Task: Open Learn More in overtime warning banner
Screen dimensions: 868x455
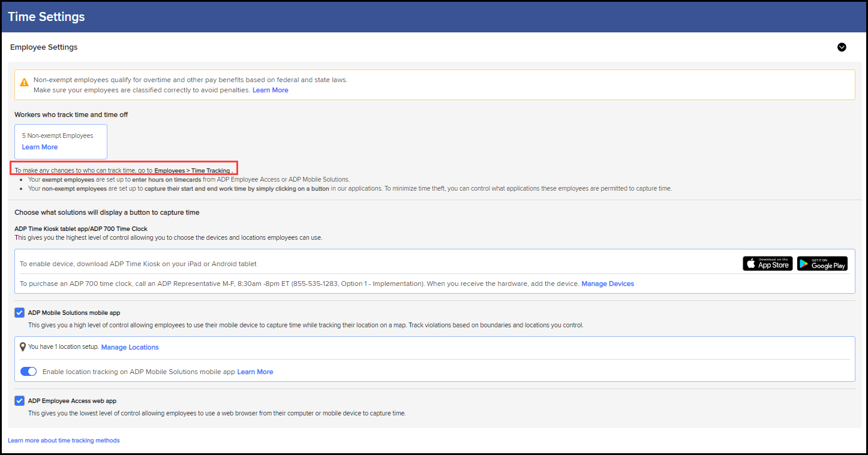Action: 270,90
